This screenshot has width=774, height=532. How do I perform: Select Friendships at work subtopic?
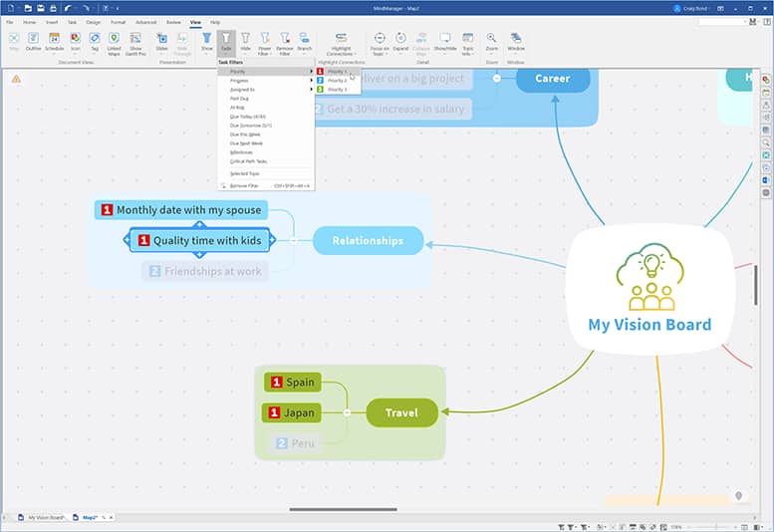tap(205, 271)
